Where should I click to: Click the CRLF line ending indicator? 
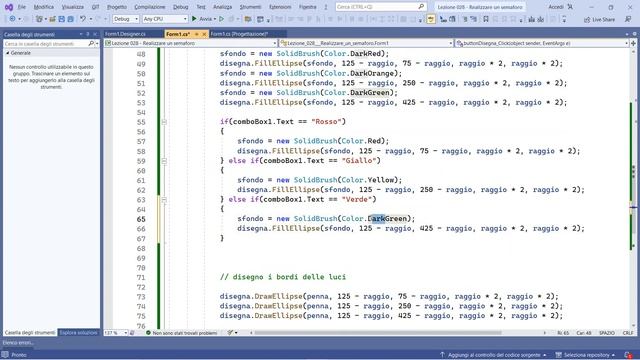(628, 333)
